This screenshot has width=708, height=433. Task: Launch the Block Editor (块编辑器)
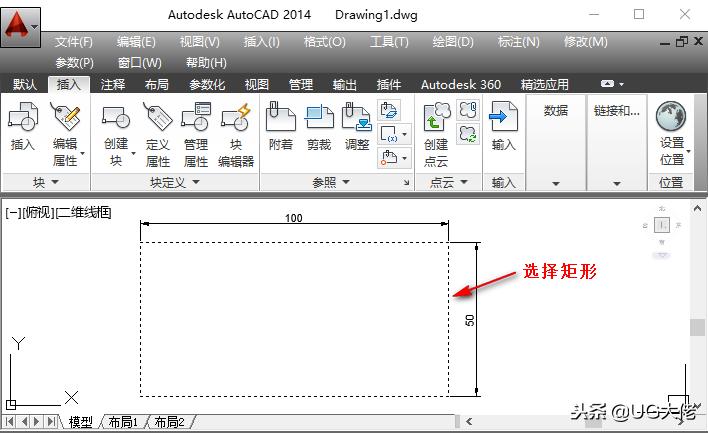(x=236, y=117)
